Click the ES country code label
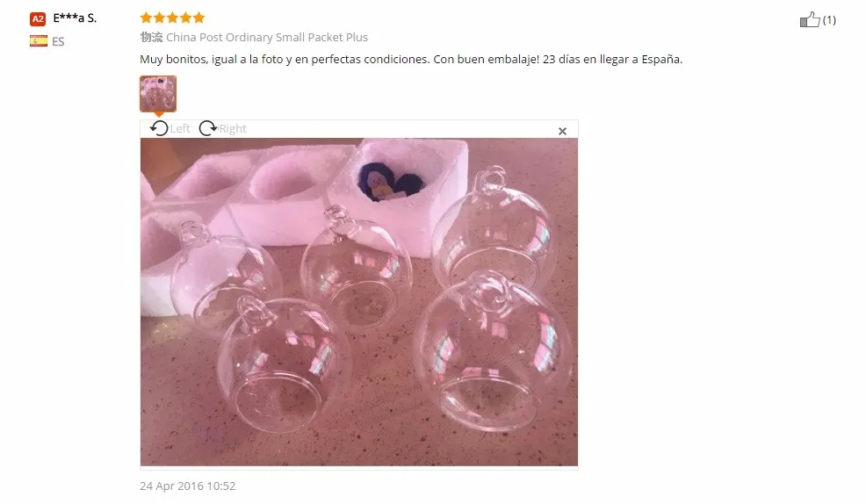Image resolution: width=866 pixels, height=504 pixels. tap(58, 41)
